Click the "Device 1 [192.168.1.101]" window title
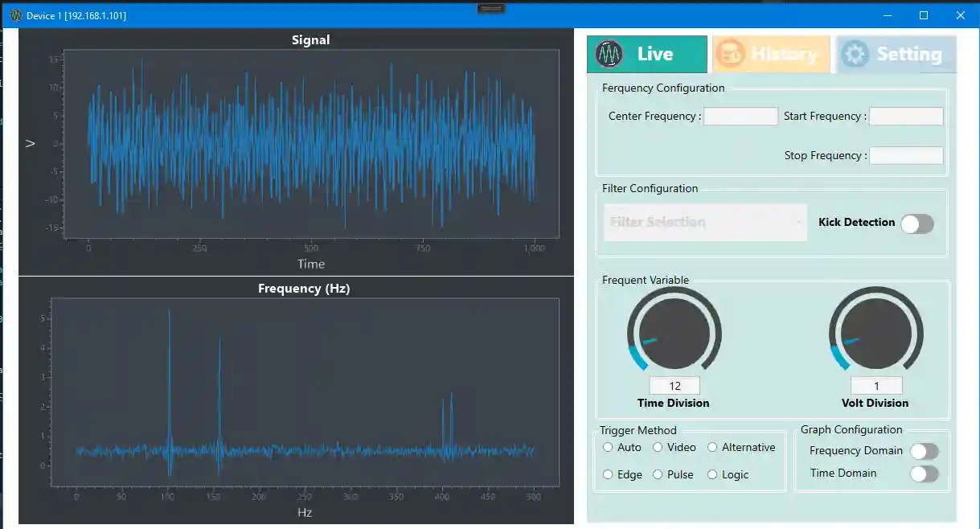Viewport: 980px width, 529px height. point(76,15)
